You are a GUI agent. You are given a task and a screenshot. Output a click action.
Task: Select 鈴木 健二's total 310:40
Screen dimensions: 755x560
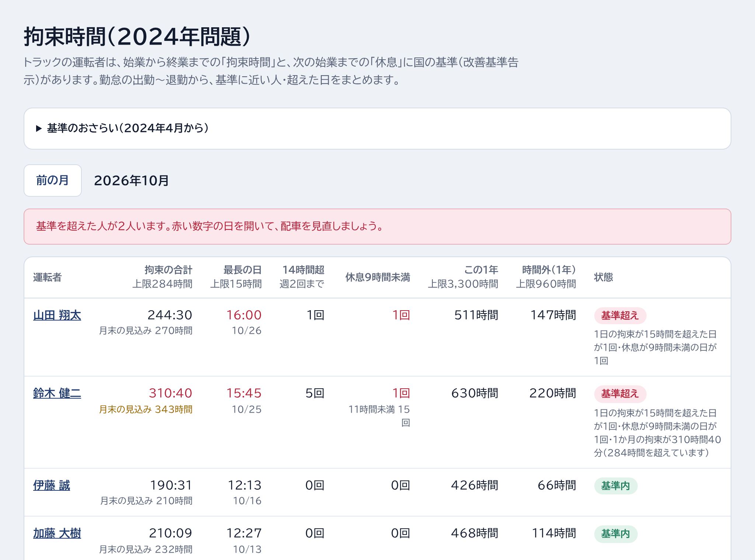(170, 393)
